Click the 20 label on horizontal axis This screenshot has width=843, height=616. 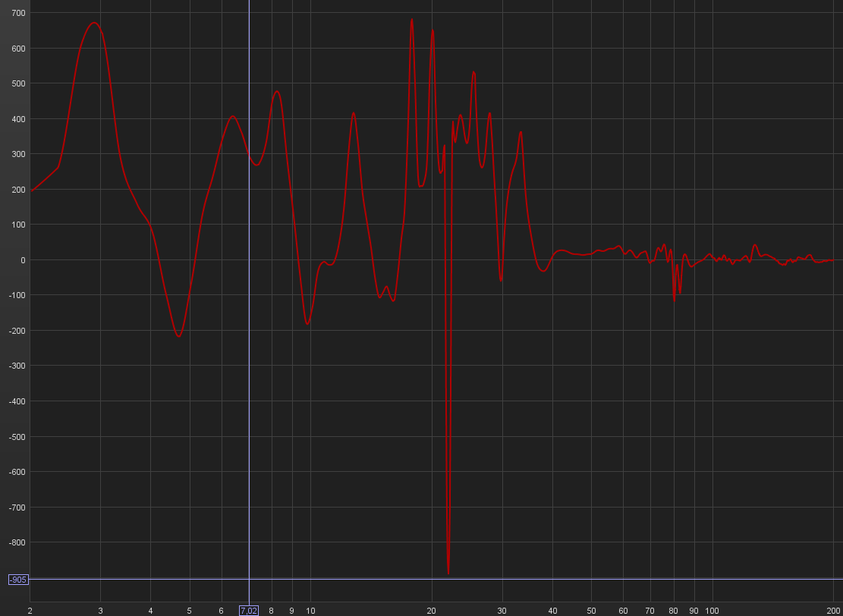[431, 611]
